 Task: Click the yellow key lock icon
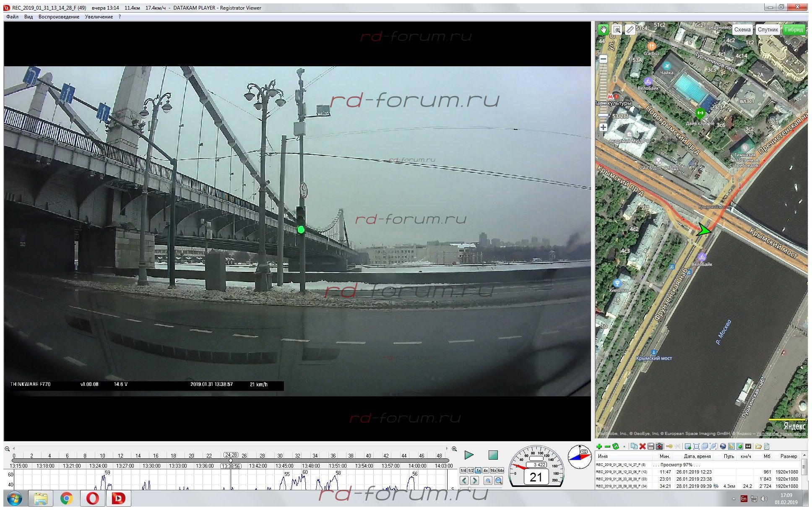click(x=669, y=446)
